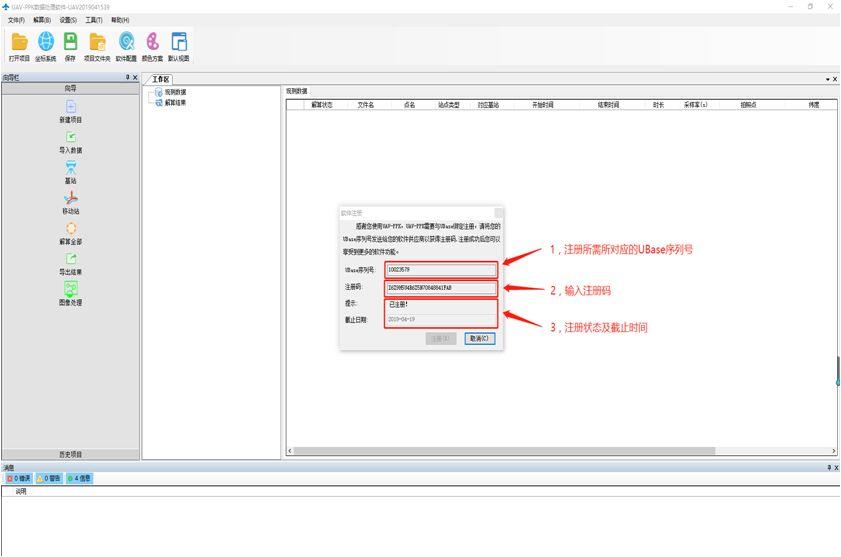Open the 工具(T) menu

coord(94,19)
